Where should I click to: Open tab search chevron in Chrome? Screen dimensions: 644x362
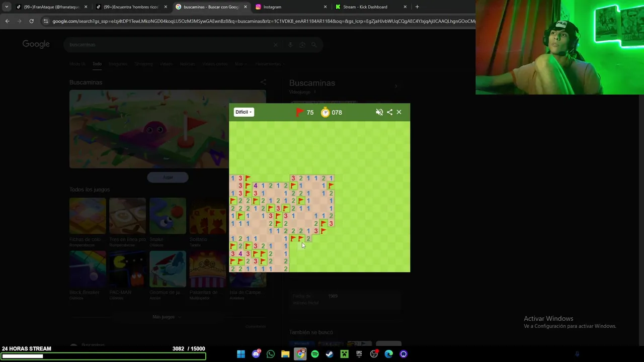coord(7,7)
